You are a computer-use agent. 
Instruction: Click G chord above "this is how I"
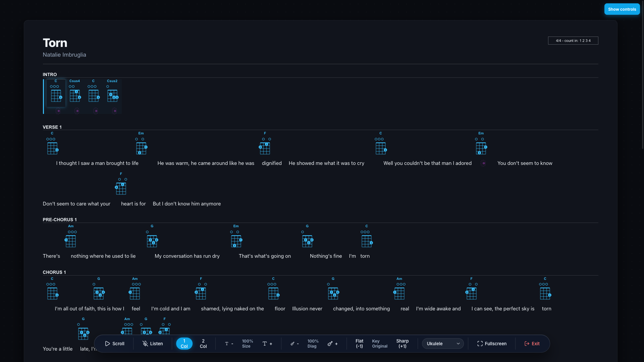tap(99, 289)
